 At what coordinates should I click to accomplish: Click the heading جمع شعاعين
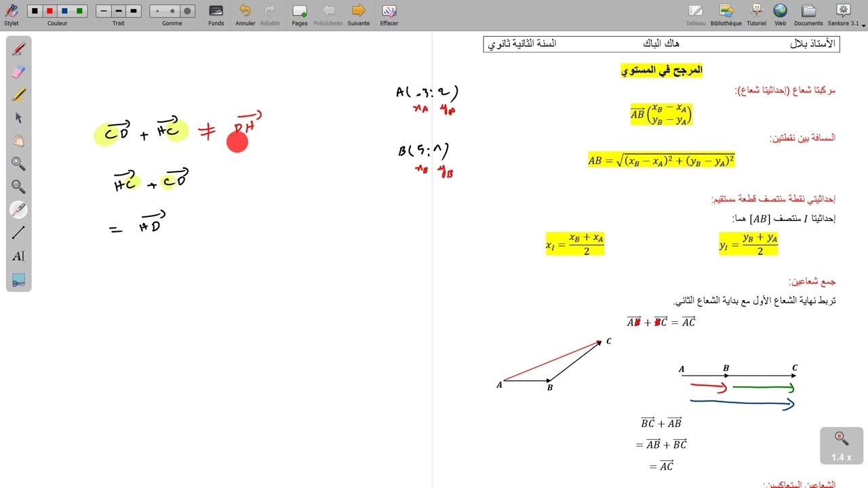tap(812, 281)
